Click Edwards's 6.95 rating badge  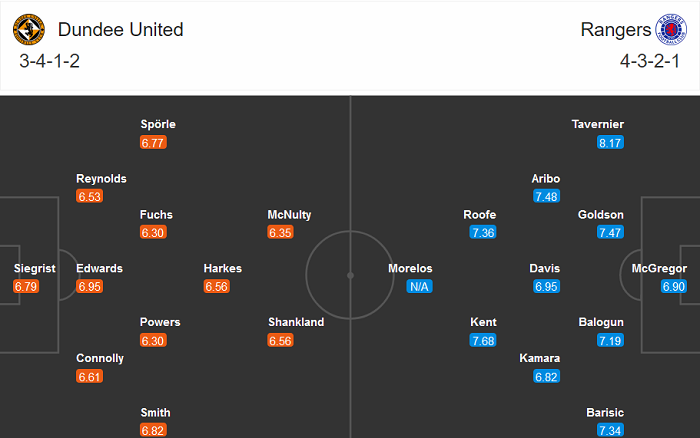click(x=90, y=287)
